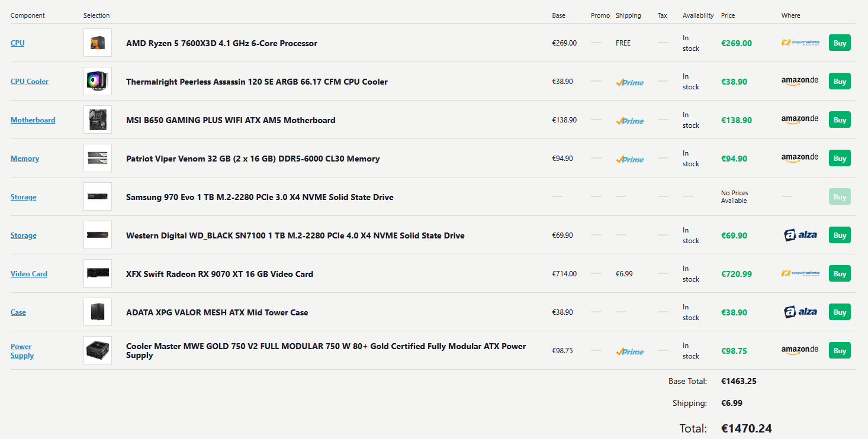Open MSI B650 GAMING PLUS WIFI product name
The width and height of the screenshot is (868, 439).
click(x=231, y=120)
